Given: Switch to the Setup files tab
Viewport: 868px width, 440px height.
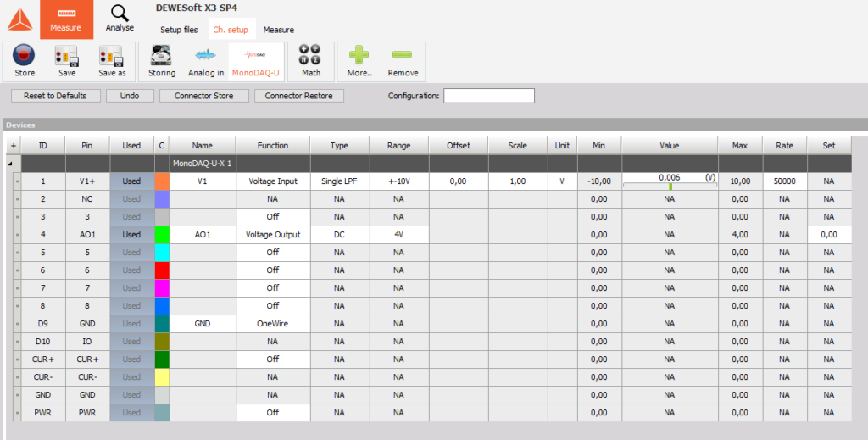Looking at the screenshot, I should (179, 30).
